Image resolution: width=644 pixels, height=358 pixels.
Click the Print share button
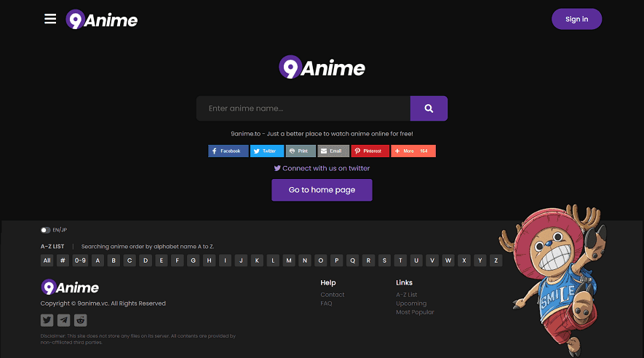pyautogui.click(x=301, y=151)
